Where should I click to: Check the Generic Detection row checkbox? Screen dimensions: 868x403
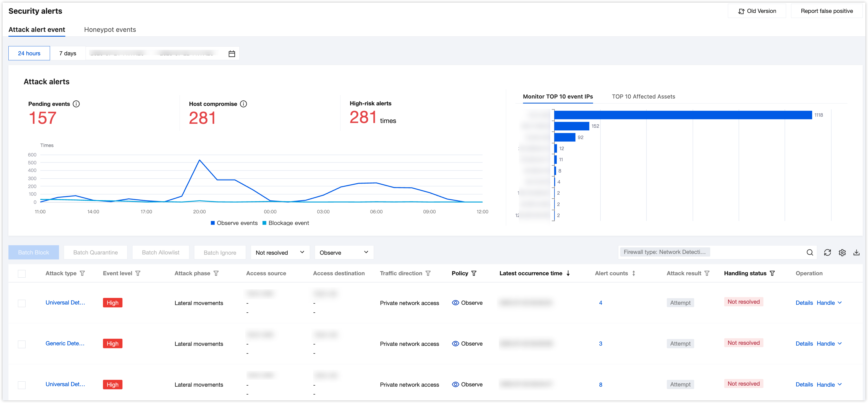[x=22, y=344]
